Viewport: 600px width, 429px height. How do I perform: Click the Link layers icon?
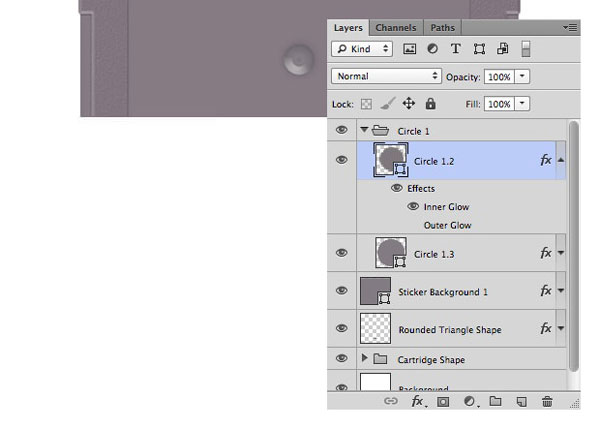coord(391,401)
